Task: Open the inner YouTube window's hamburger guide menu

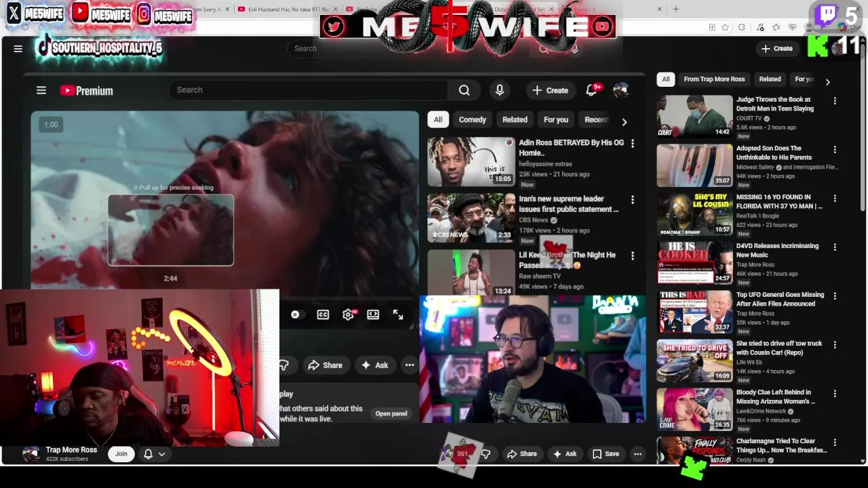Action: (41, 90)
